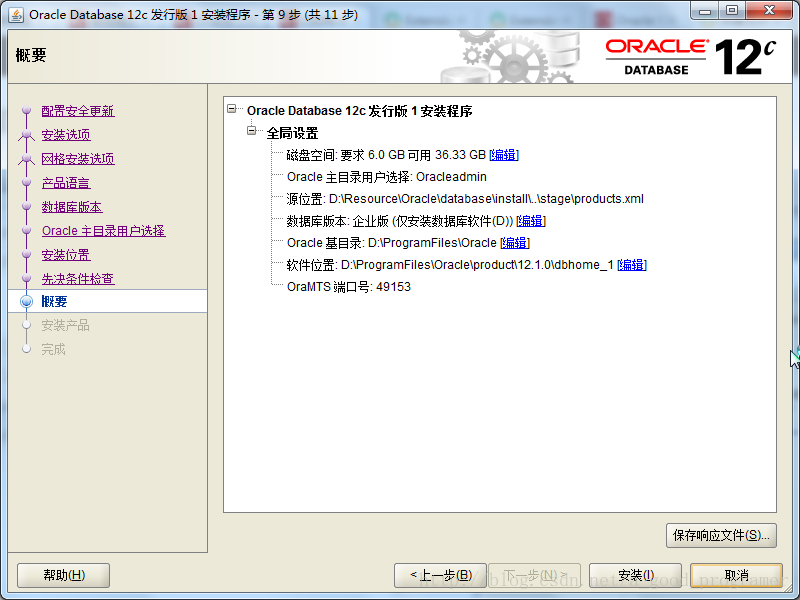Select the 全局设置 tree label

click(292, 133)
